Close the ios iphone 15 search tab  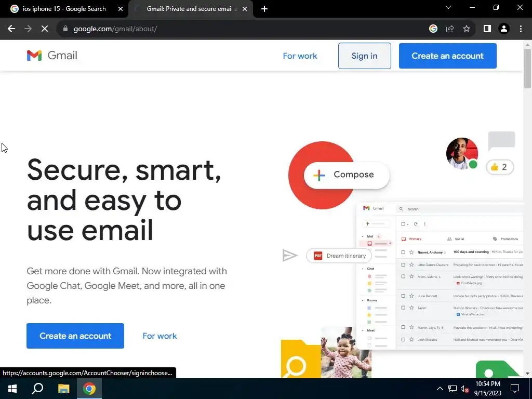click(x=121, y=9)
